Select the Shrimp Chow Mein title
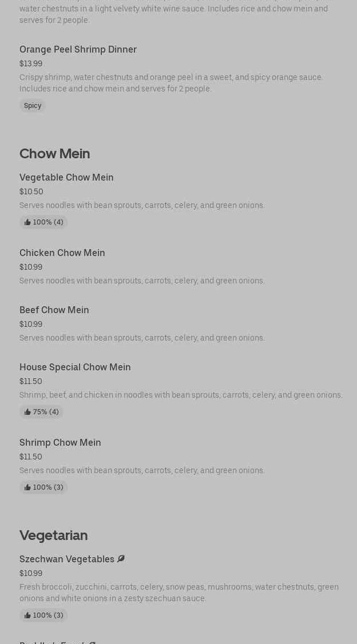 60,443
